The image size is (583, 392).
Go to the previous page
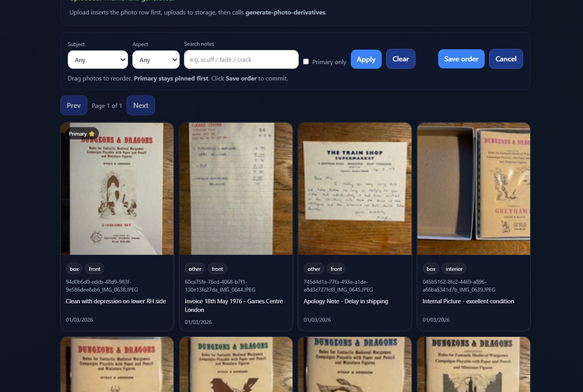pos(73,105)
